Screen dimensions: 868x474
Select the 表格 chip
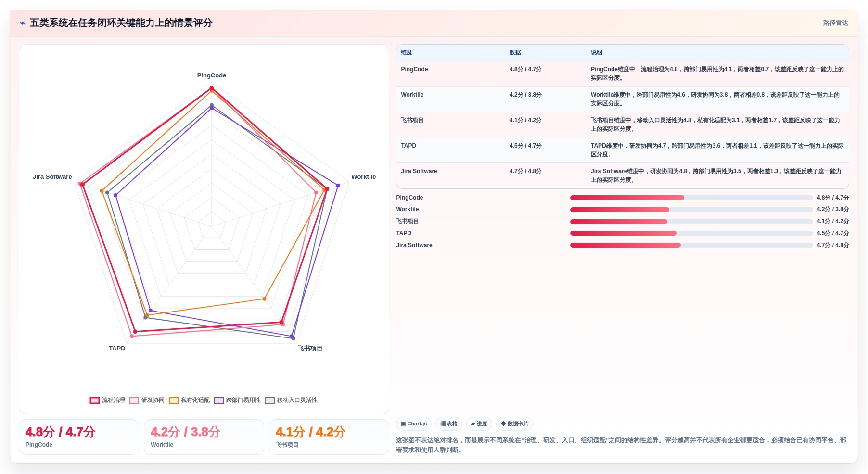point(448,424)
